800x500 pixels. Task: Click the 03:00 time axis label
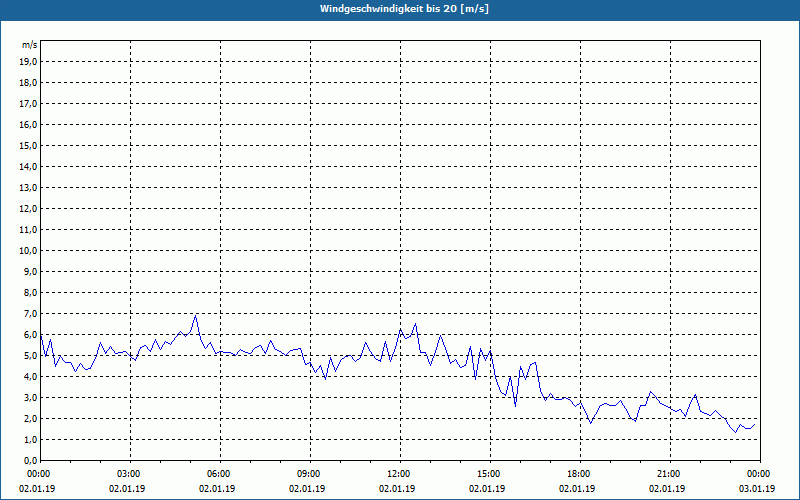tap(131, 474)
